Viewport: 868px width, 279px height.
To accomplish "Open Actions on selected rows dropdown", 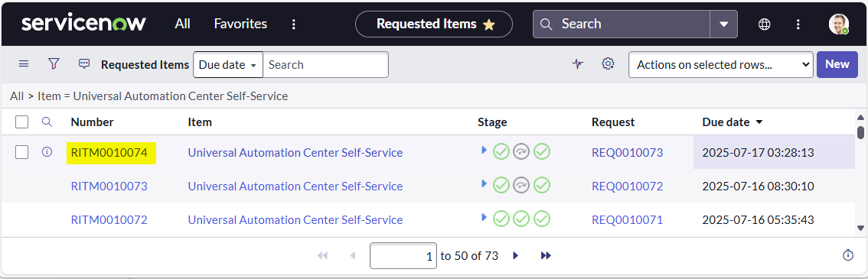I will [721, 65].
